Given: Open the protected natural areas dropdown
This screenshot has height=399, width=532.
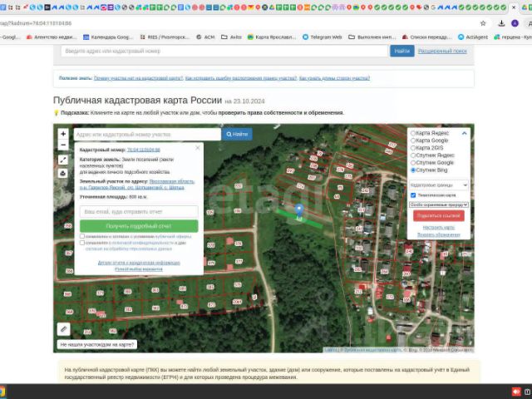Looking at the screenshot, I should [x=439, y=204].
